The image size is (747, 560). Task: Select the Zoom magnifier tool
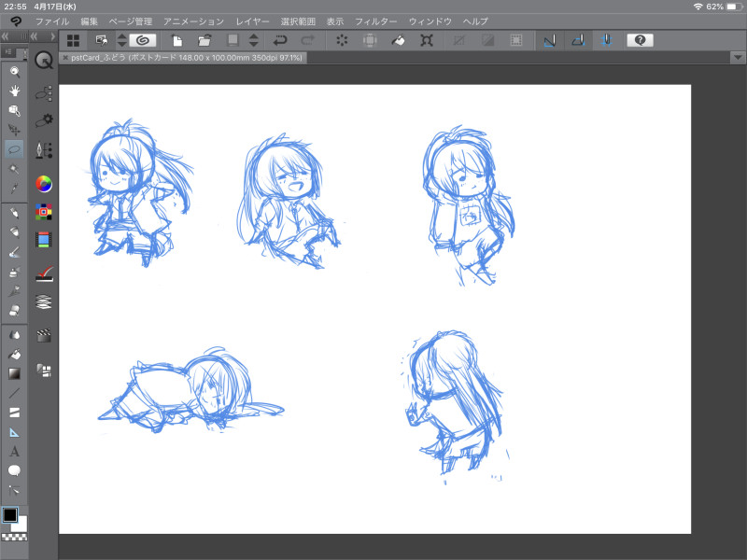tap(15, 72)
